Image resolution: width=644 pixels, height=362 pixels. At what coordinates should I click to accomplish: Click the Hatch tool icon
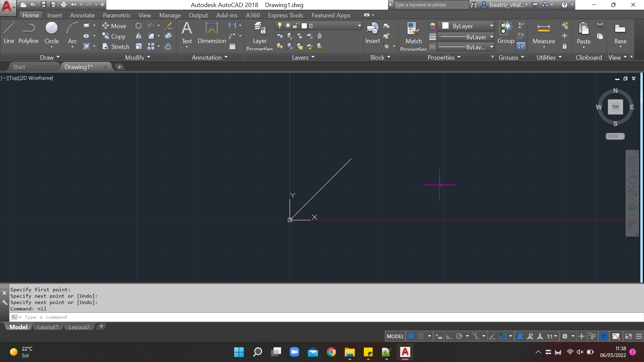click(x=87, y=47)
